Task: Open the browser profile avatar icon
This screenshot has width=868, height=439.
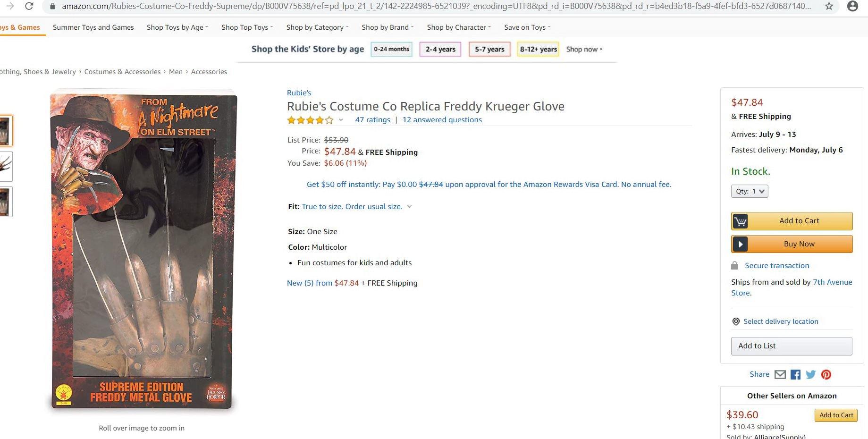Action: 852,6
